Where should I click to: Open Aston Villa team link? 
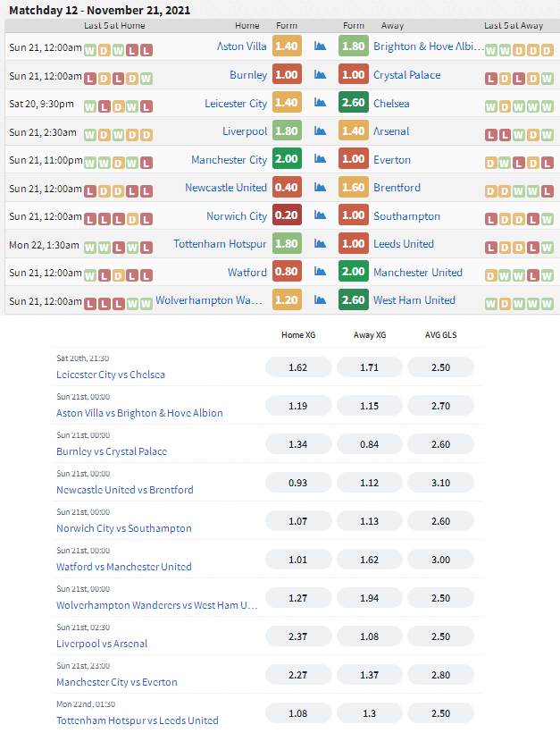[241, 46]
